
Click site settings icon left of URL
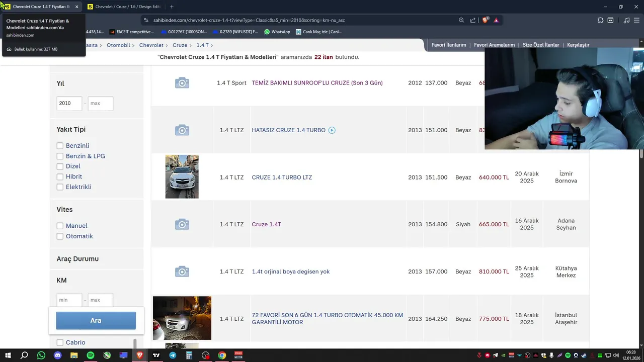point(146,20)
